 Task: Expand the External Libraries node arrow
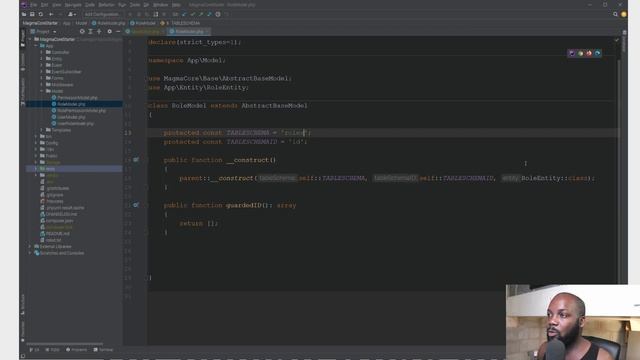tap(30, 247)
